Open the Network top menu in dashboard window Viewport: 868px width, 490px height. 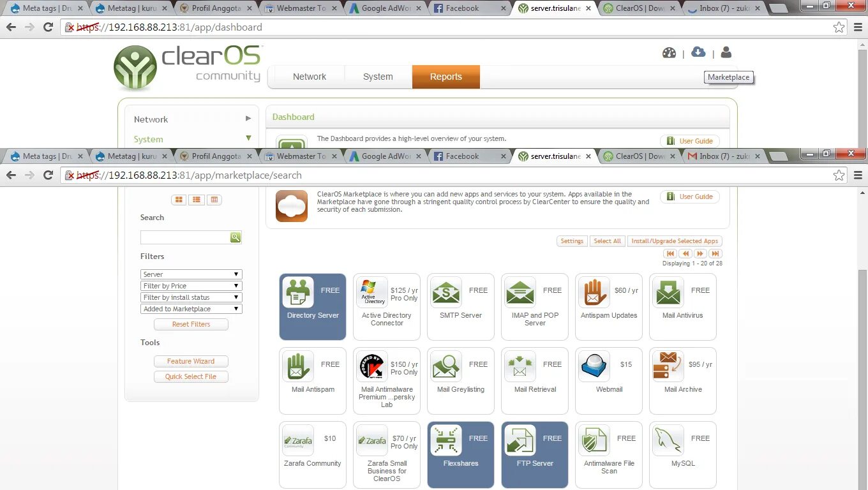(x=310, y=77)
